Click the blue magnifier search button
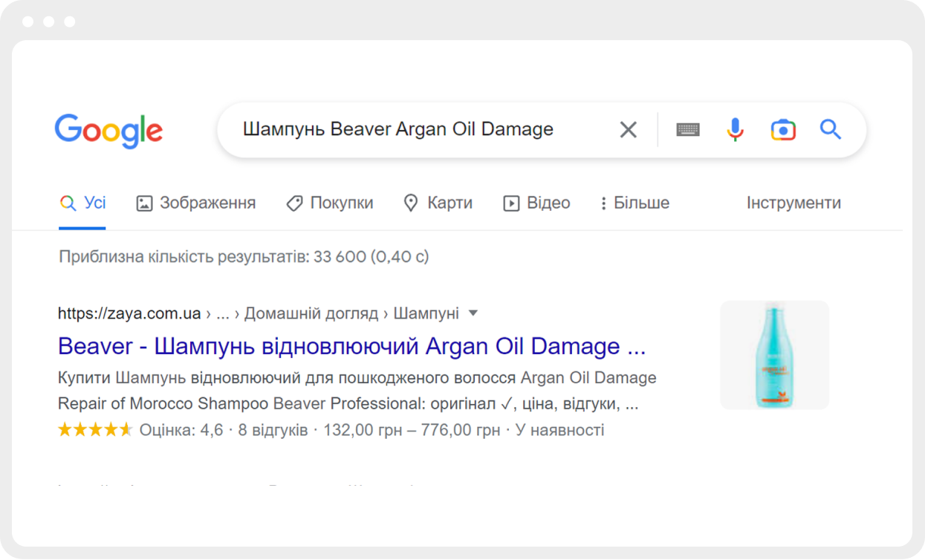The image size is (925, 560). click(831, 129)
